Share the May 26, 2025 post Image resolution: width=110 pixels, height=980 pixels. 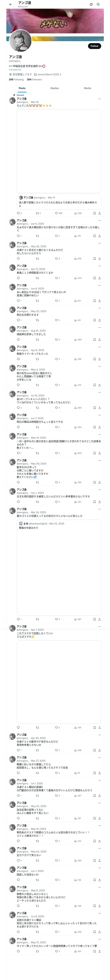pyautogui.click(x=99, y=259)
